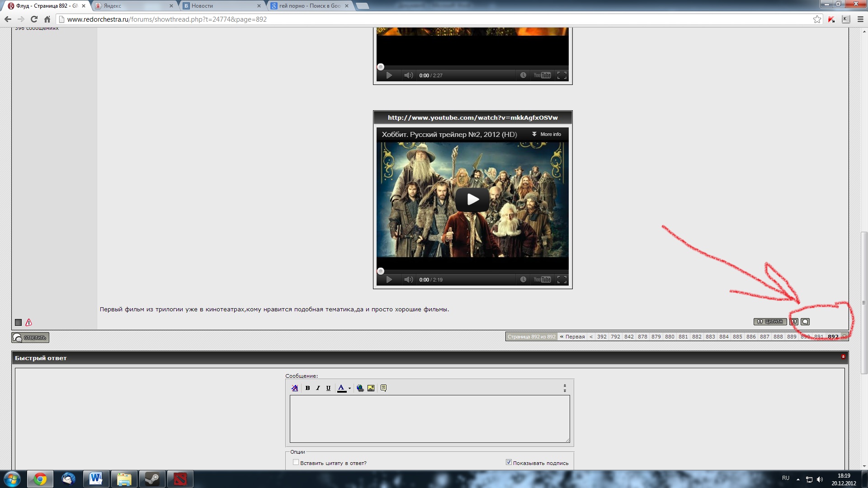Click page 891 navigation link
The width and height of the screenshot is (868, 488).
pos(819,336)
